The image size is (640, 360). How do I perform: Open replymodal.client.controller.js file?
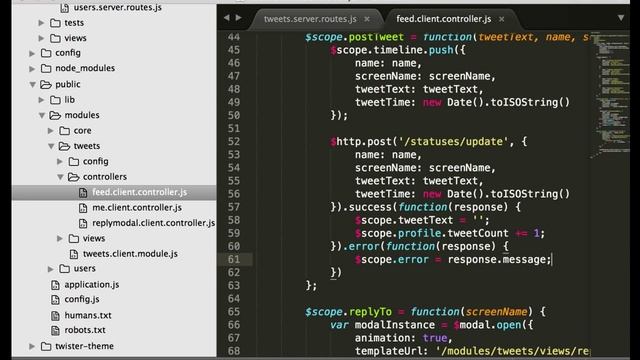pyautogui.click(x=153, y=223)
